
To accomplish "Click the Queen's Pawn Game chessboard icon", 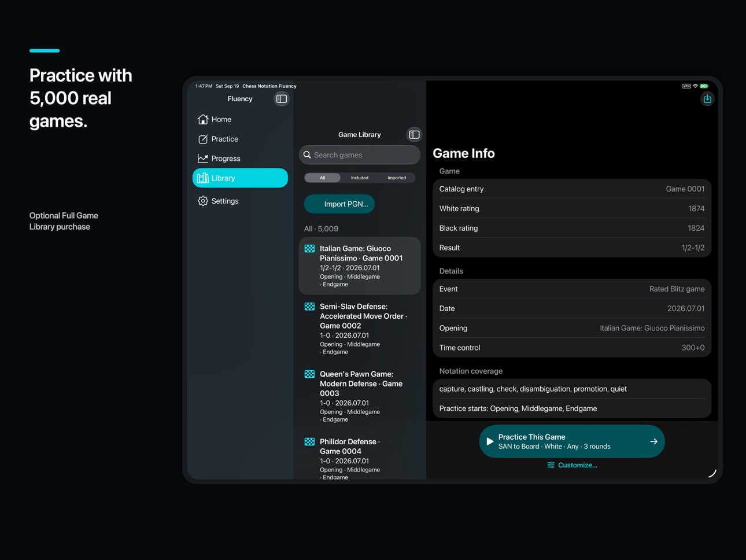I will pyautogui.click(x=310, y=374).
